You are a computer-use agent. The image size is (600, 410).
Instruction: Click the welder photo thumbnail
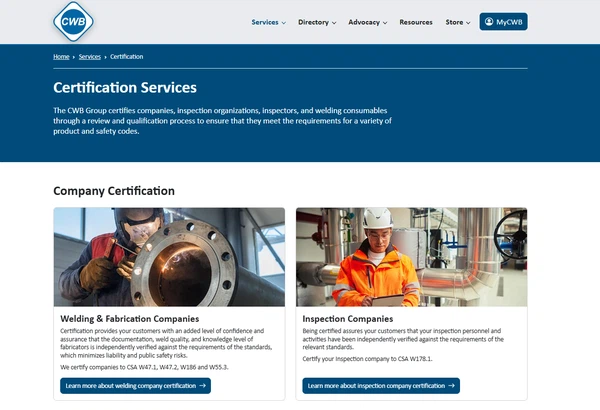(x=168, y=256)
